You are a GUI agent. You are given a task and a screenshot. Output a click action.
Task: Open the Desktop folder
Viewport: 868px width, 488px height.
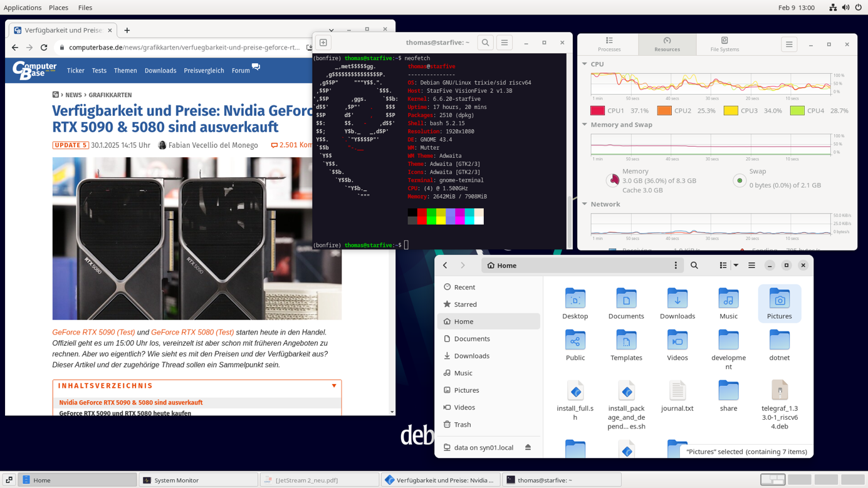575,304
